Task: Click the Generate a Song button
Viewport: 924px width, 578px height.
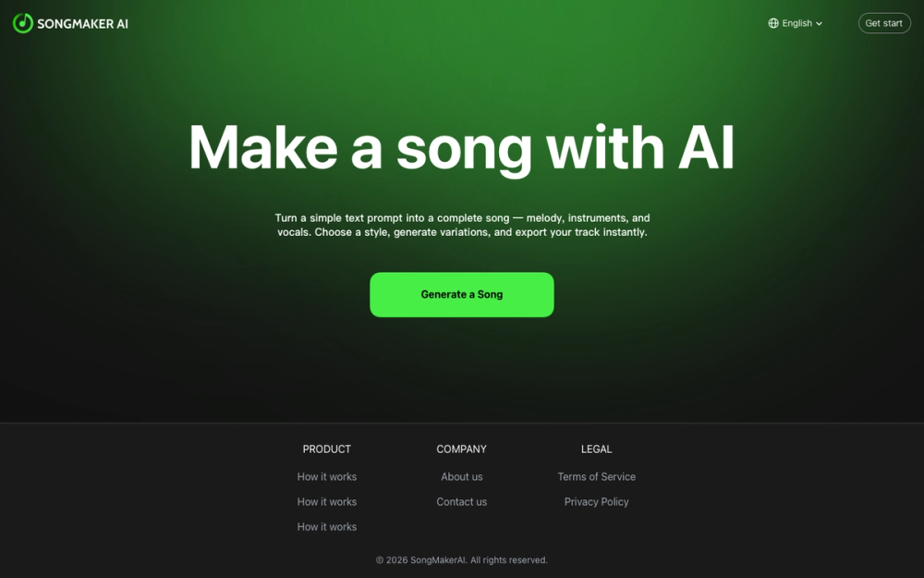Action: (x=461, y=294)
